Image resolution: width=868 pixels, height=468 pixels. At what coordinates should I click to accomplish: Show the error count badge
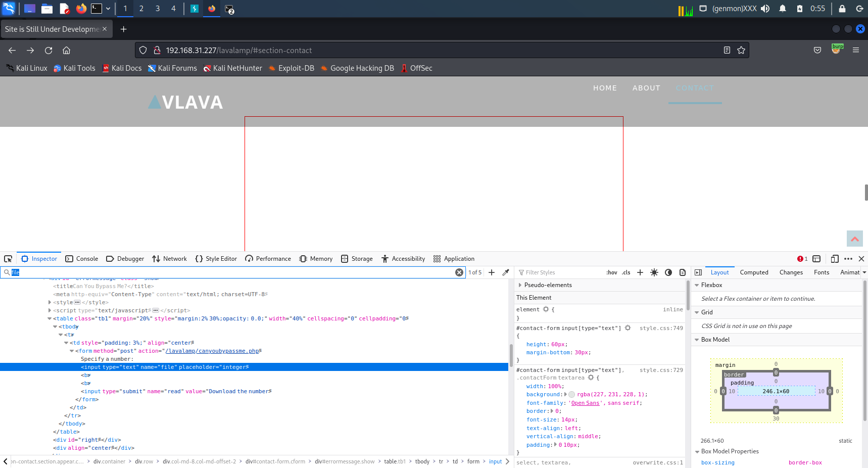pyautogui.click(x=802, y=259)
